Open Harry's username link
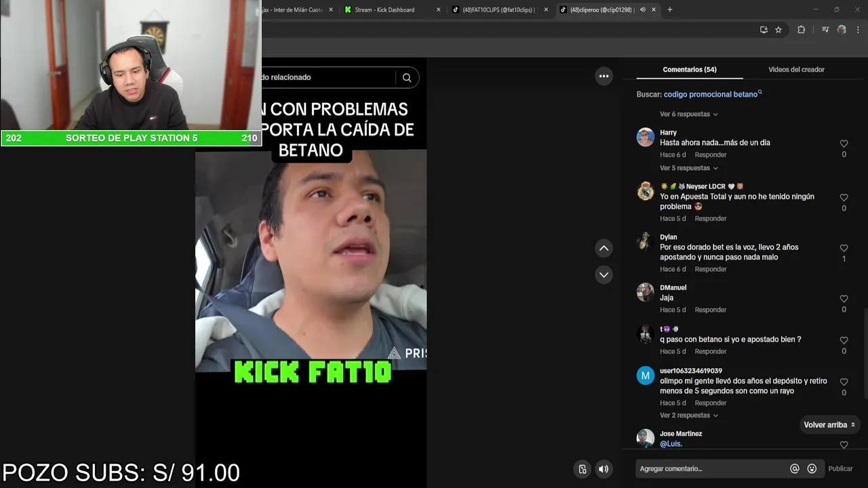The image size is (868, 488). [668, 132]
